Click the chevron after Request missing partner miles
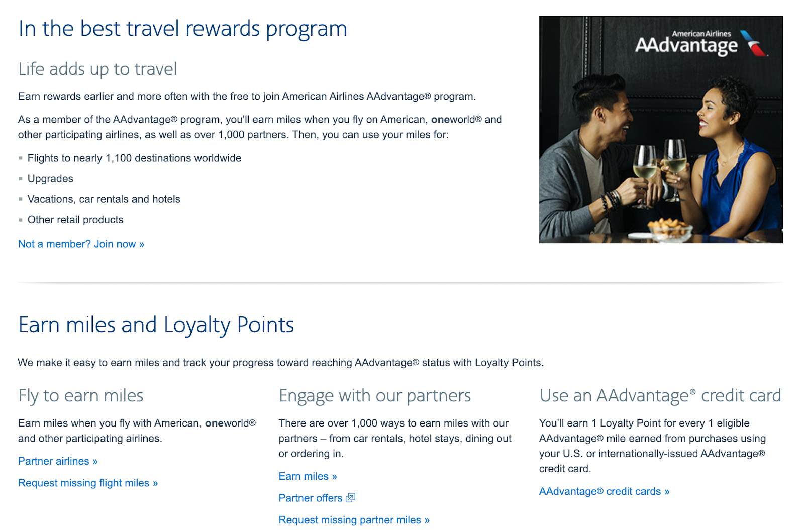 pos(426,520)
